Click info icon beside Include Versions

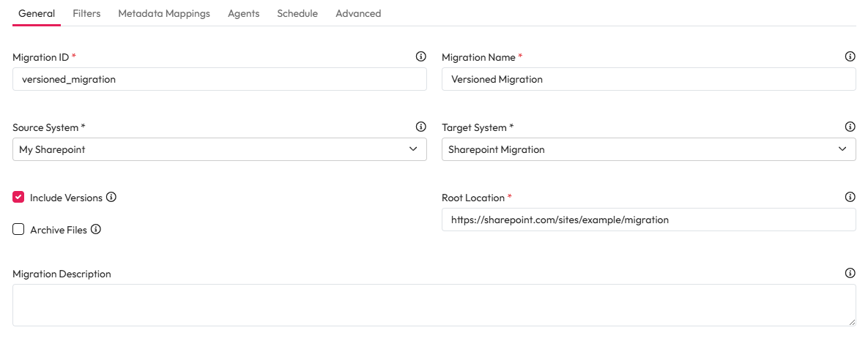pos(111,198)
